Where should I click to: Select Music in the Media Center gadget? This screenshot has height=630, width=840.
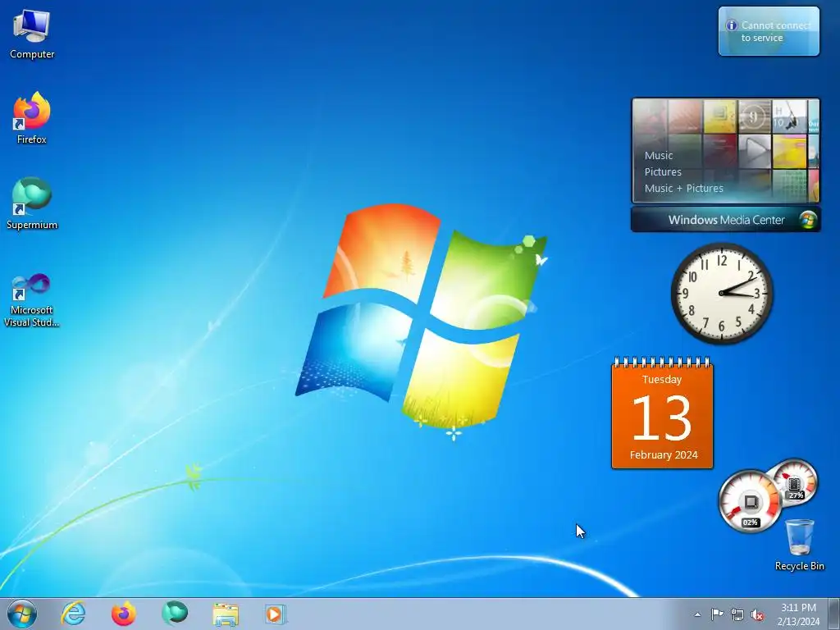click(659, 155)
